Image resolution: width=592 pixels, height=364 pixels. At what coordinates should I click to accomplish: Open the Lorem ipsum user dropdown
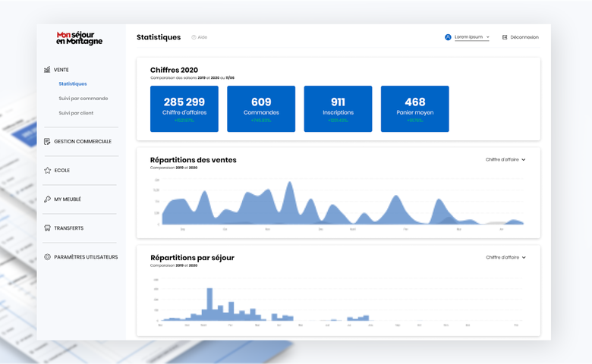coord(472,37)
